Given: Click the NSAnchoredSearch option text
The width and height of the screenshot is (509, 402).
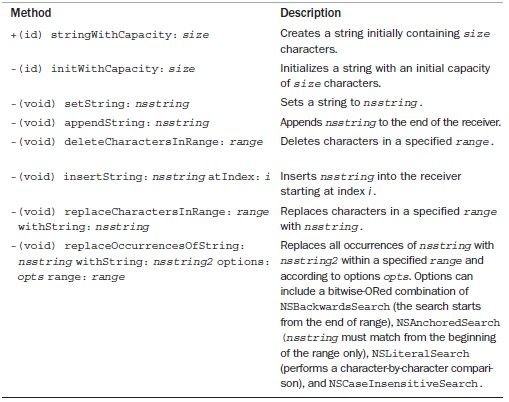Looking at the screenshot, I should [448, 322].
